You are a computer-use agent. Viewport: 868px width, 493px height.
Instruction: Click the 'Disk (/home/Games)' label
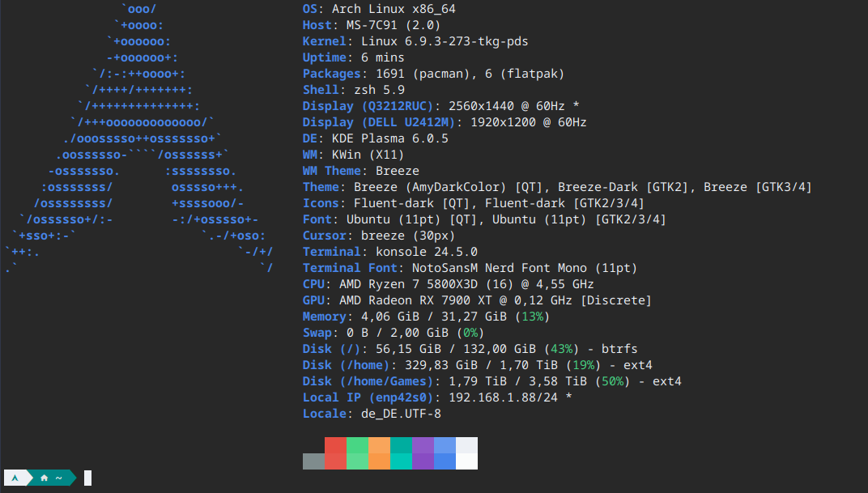click(x=368, y=381)
